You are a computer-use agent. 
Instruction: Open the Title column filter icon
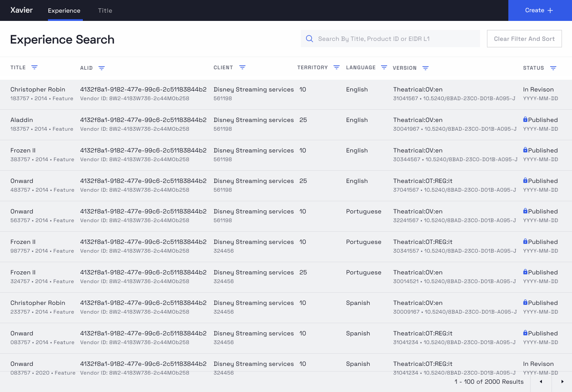pos(34,68)
